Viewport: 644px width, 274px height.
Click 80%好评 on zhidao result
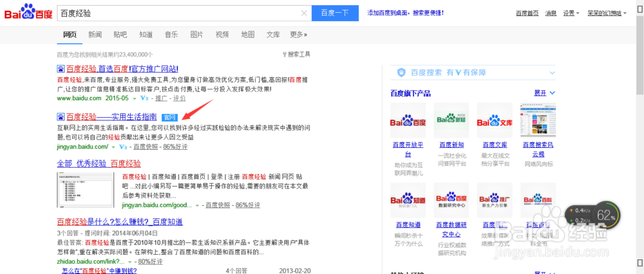tap(150, 261)
